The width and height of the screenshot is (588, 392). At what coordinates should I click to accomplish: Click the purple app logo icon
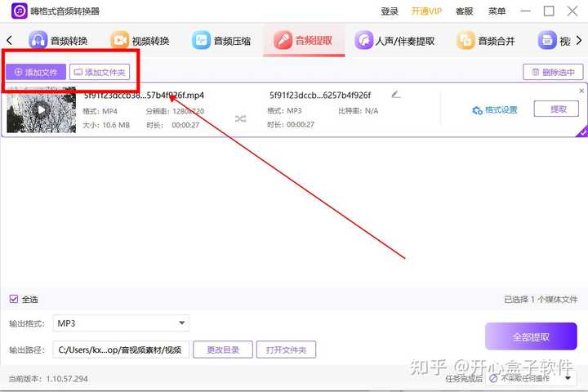pyautogui.click(x=19, y=11)
